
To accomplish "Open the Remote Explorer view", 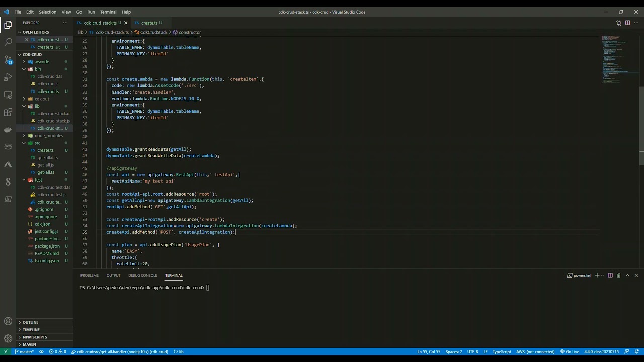I will (x=8, y=95).
